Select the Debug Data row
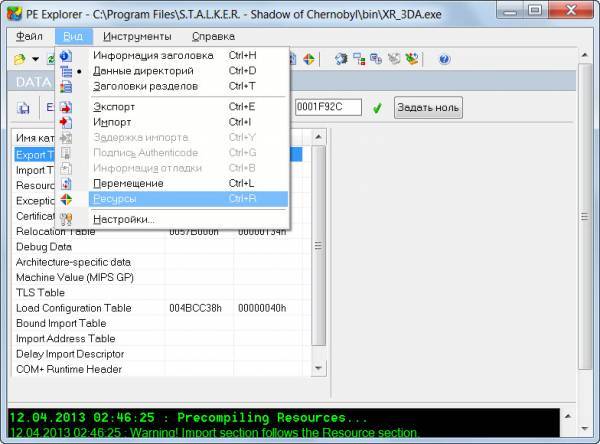 (158, 247)
